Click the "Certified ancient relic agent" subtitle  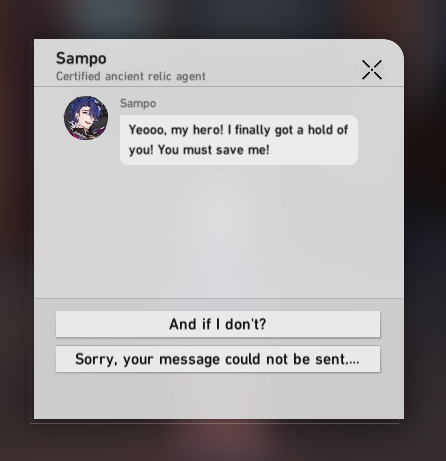tap(131, 76)
